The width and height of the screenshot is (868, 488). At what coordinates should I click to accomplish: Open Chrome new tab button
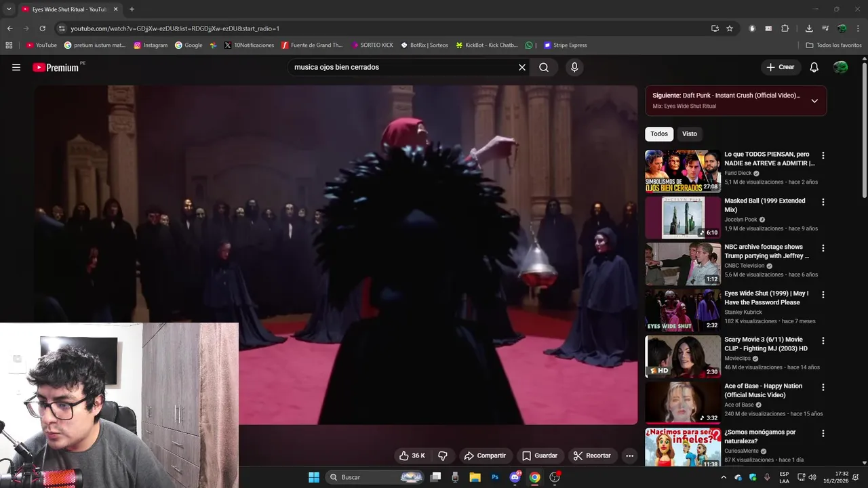click(x=132, y=9)
